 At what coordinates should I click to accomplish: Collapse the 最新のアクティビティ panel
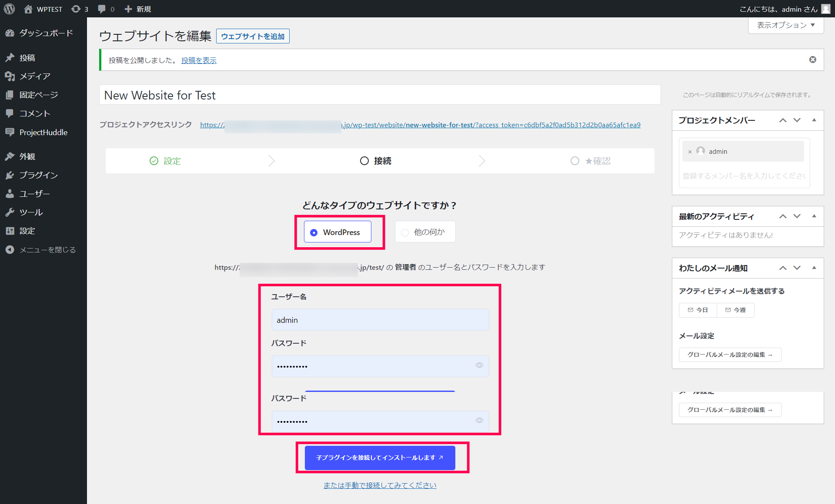click(814, 216)
